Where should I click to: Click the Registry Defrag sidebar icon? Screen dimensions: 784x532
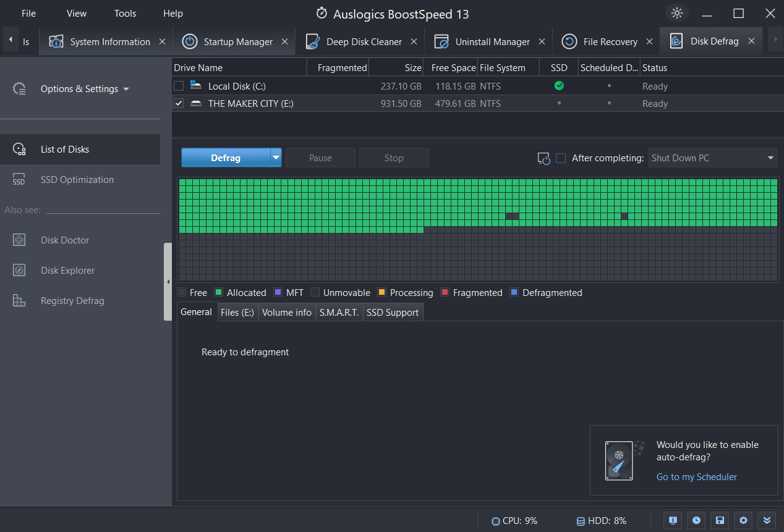click(19, 300)
